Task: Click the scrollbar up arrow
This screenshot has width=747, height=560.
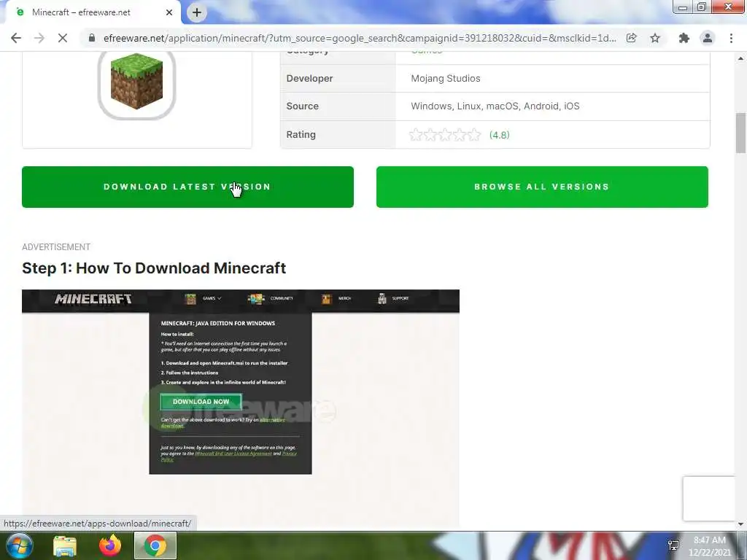Action: coord(740,58)
